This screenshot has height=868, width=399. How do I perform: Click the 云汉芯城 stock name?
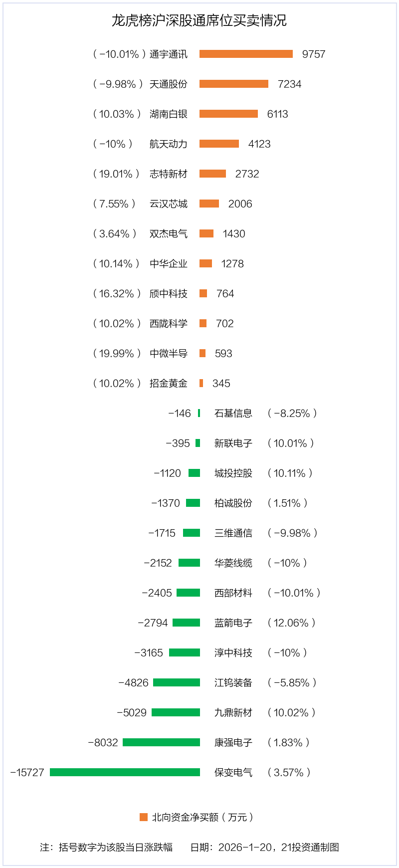(169, 204)
